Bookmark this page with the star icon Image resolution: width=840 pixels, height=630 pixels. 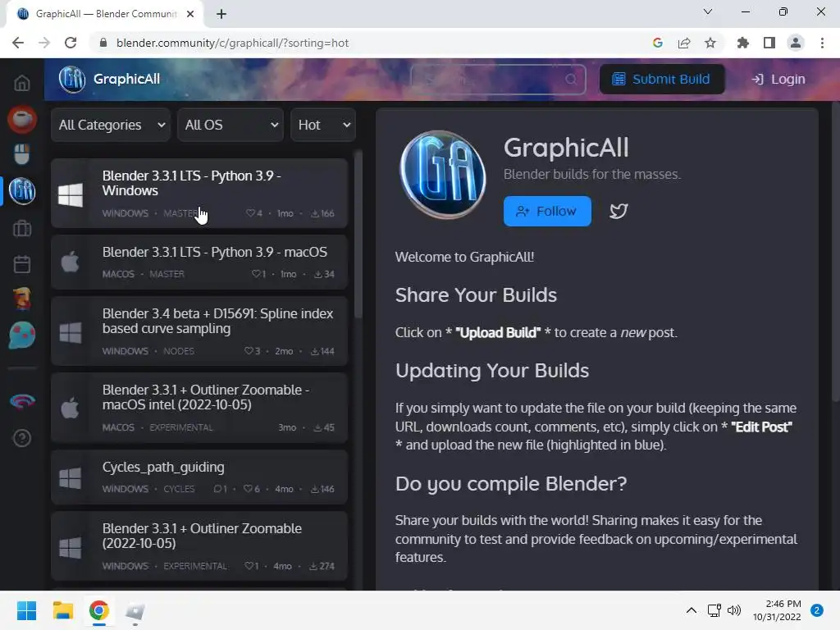pos(710,43)
